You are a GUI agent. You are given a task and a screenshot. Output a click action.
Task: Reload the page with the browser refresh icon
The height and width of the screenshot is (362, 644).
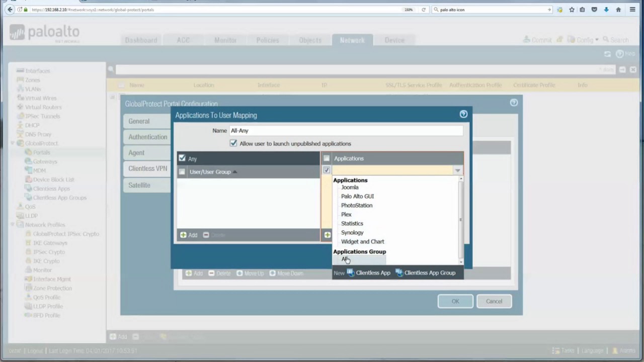[424, 10]
